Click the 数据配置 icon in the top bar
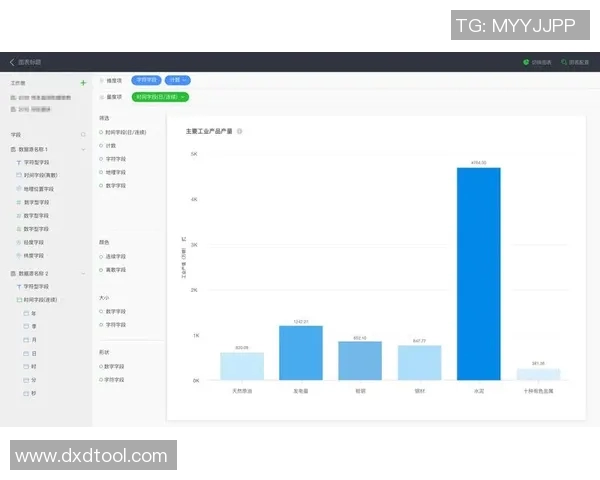The image size is (600, 480). click(x=564, y=62)
